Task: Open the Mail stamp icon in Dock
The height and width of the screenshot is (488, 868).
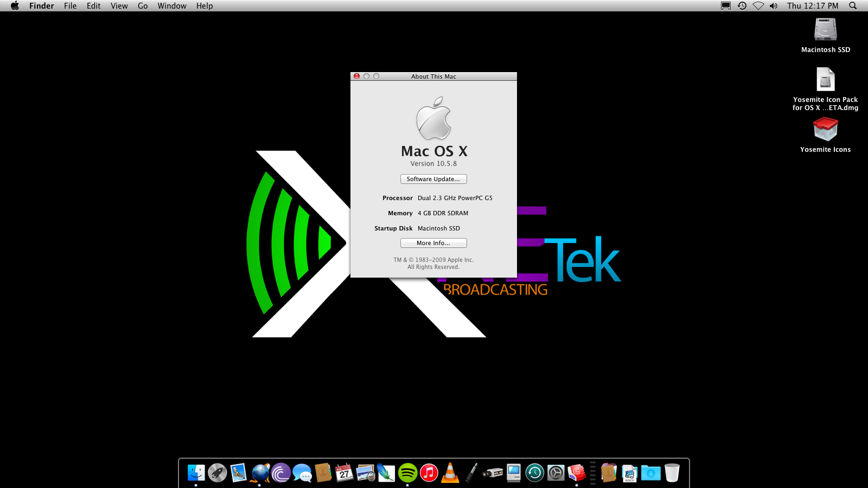Action: click(x=239, y=473)
